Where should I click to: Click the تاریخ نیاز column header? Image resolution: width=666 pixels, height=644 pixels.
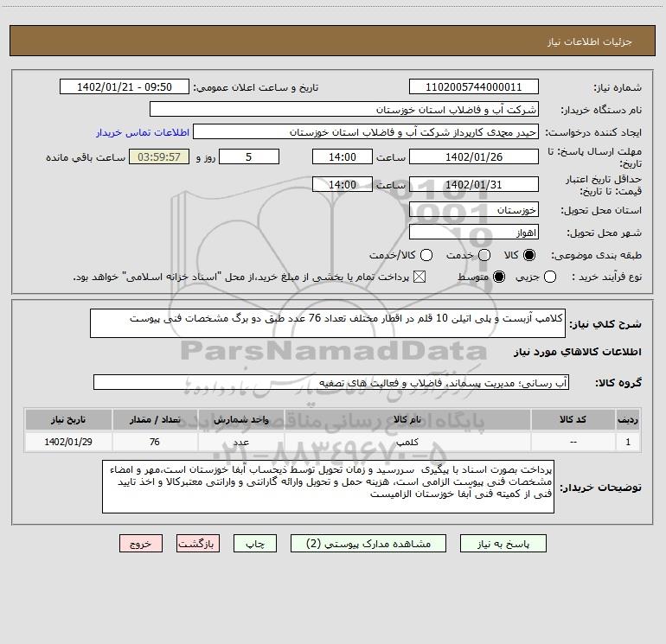coord(68,419)
